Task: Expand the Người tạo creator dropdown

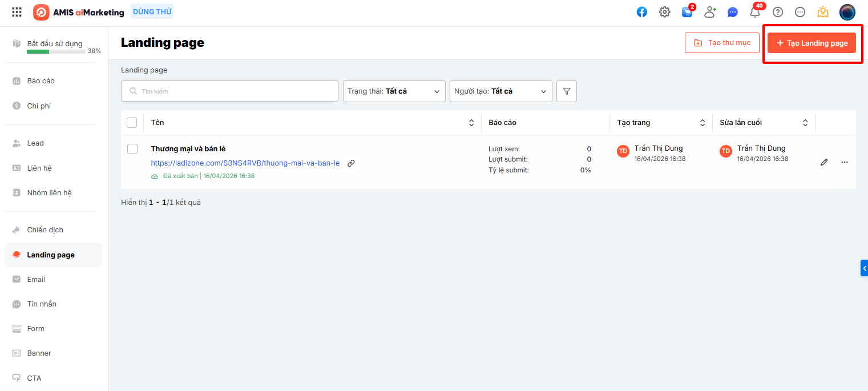Action: (500, 91)
